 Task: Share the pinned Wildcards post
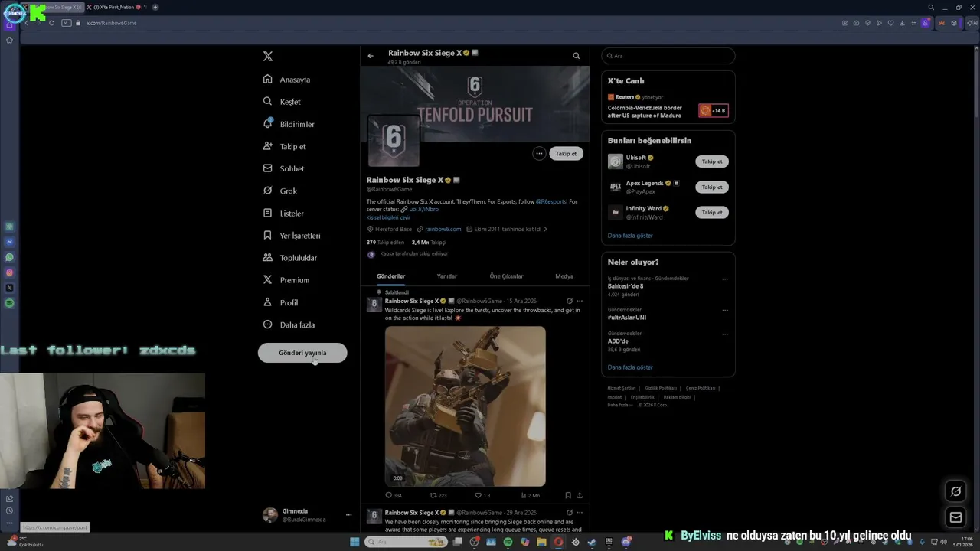[580, 496]
